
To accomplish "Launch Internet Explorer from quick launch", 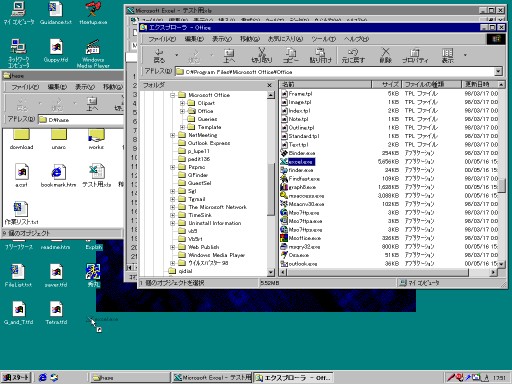I will [x=43, y=377].
